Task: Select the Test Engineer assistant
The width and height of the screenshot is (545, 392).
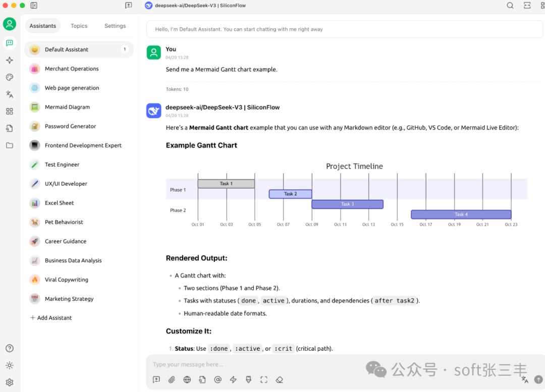Action: [79, 164]
